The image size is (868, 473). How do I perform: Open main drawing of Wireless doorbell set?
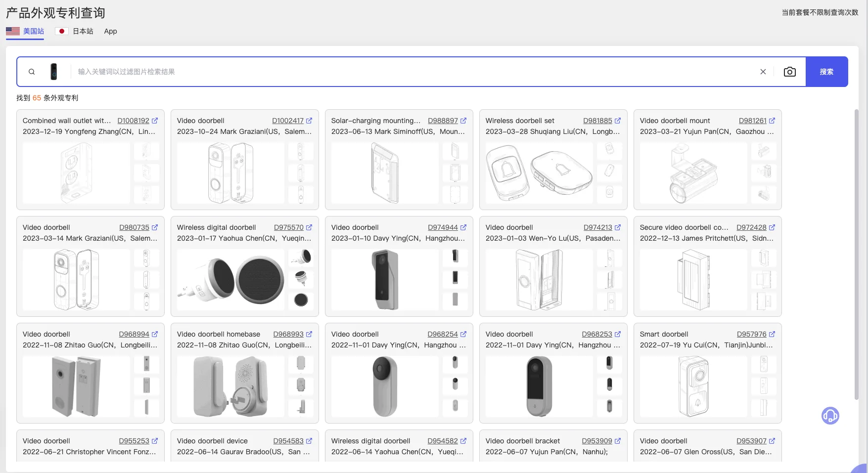[x=539, y=173]
